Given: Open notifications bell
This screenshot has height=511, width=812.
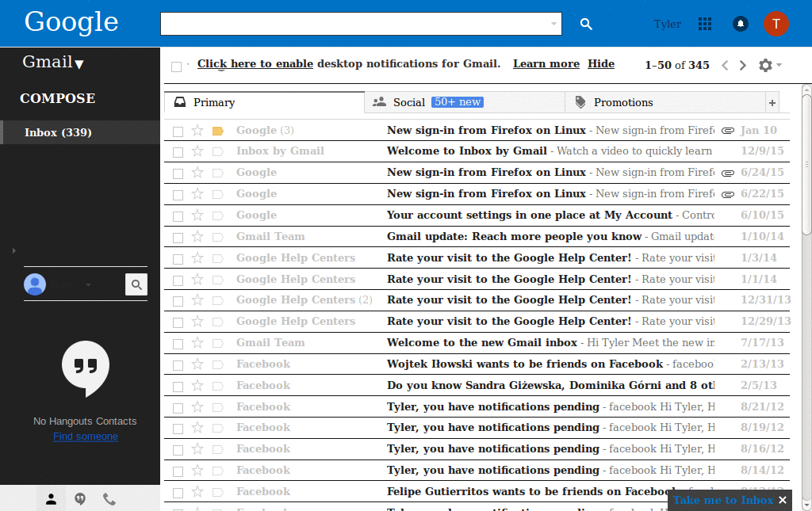Looking at the screenshot, I should click(741, 24).
